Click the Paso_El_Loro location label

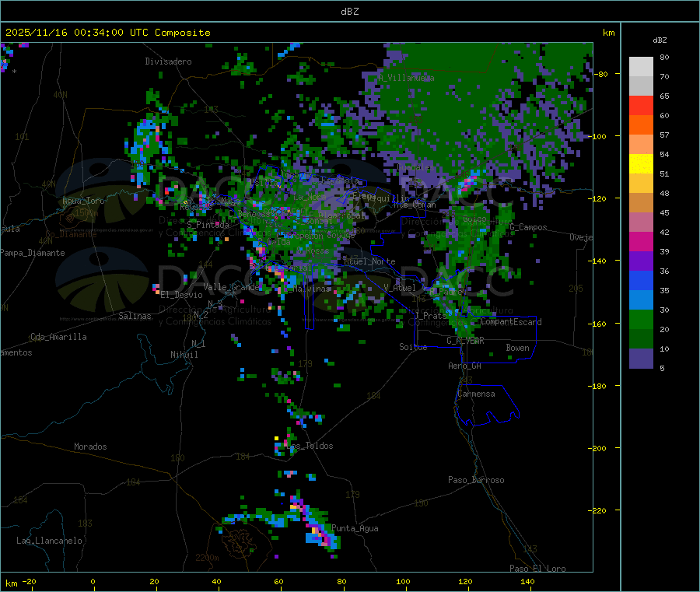coord(537,569)
